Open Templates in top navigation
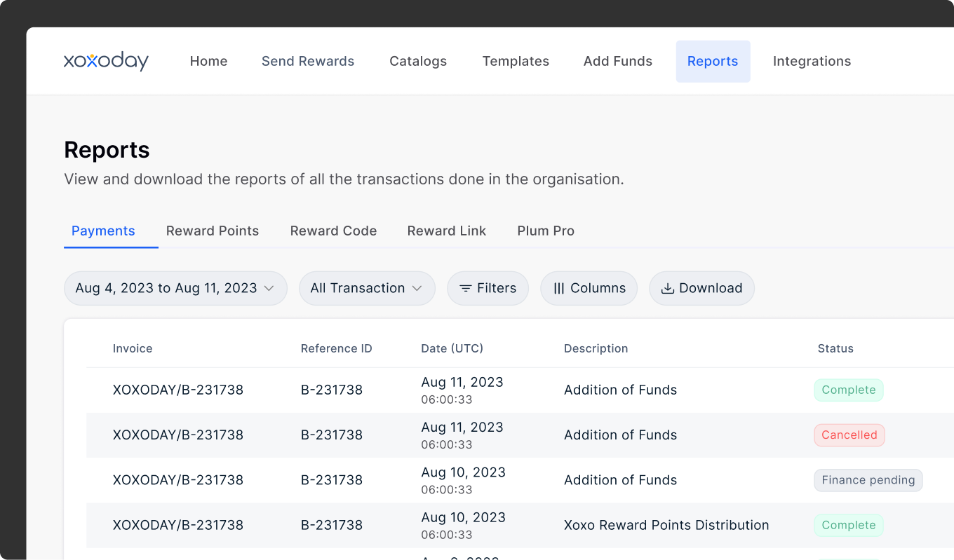 tap(516, 61)
